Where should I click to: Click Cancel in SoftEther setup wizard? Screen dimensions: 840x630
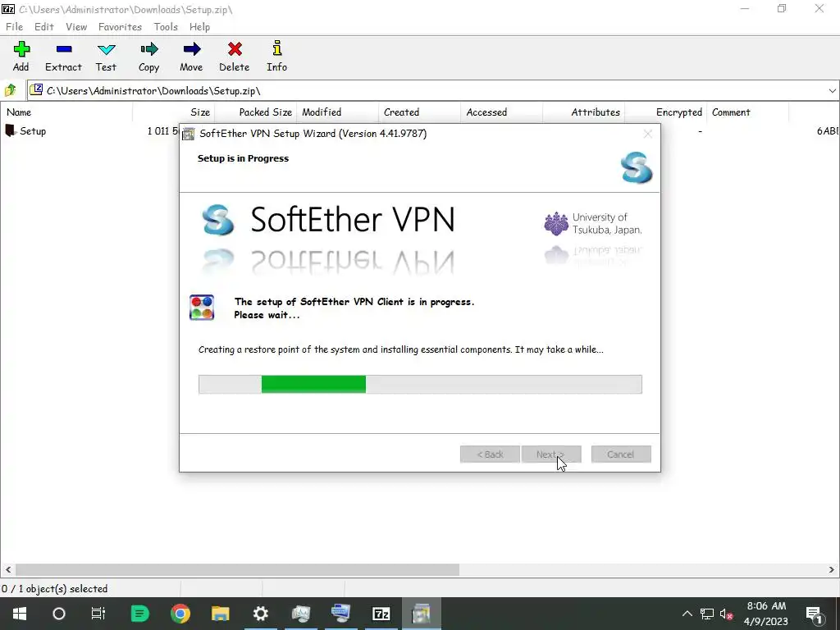coord(621,454)
